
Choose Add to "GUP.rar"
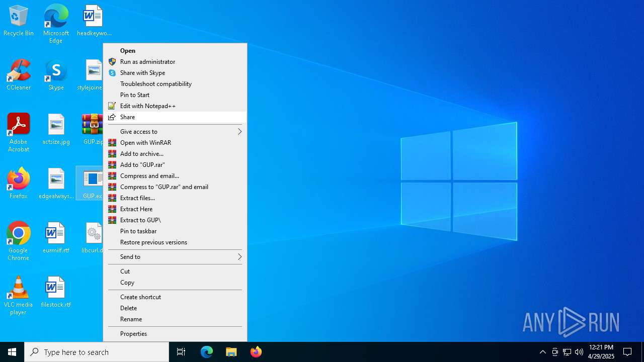(x=175, y=165)
